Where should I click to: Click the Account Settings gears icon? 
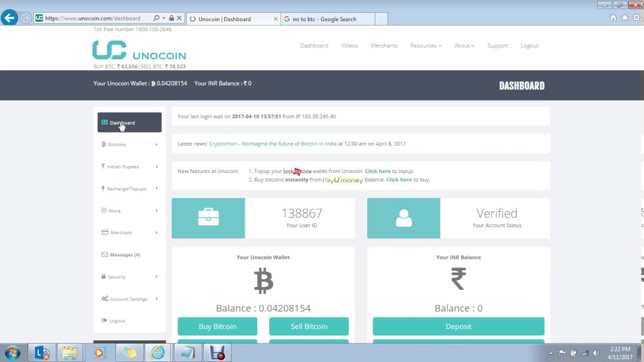105,299
